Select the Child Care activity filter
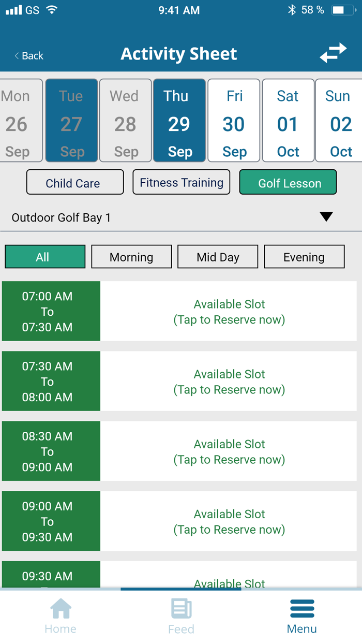The height and width of the screenshot is (644, 362). (74, 182)
